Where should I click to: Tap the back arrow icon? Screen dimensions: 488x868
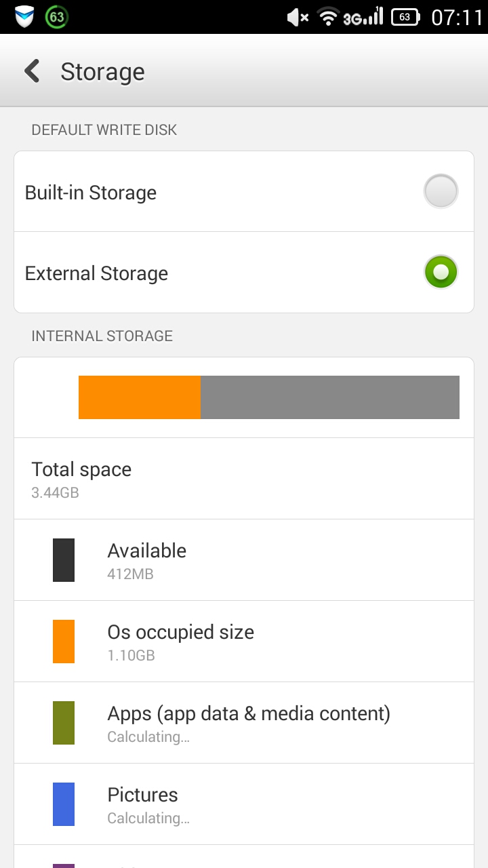(32, 71)
